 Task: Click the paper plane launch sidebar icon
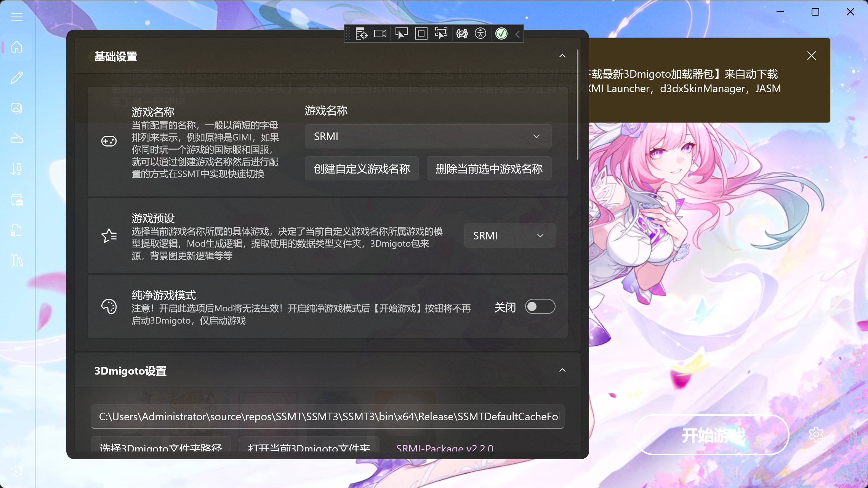click(x=17, y=138)
